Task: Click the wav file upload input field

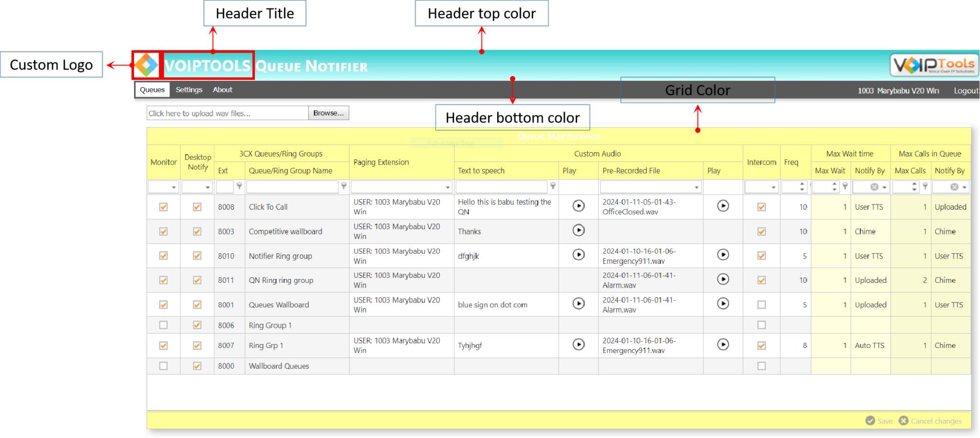Action: [x=225, y=113]
